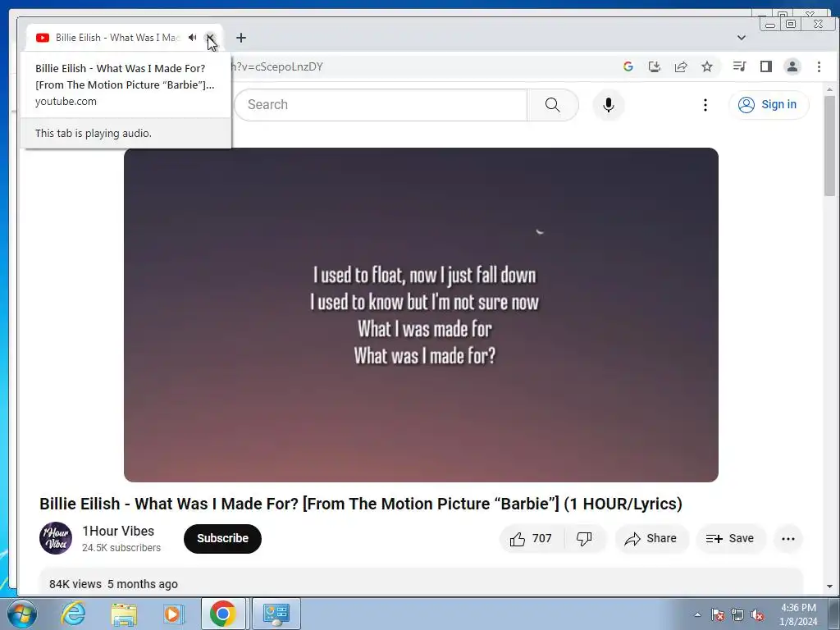Show hidden system tray icons
The height and width of the screenshot is (630, 840).
click(x=697, y=614)
